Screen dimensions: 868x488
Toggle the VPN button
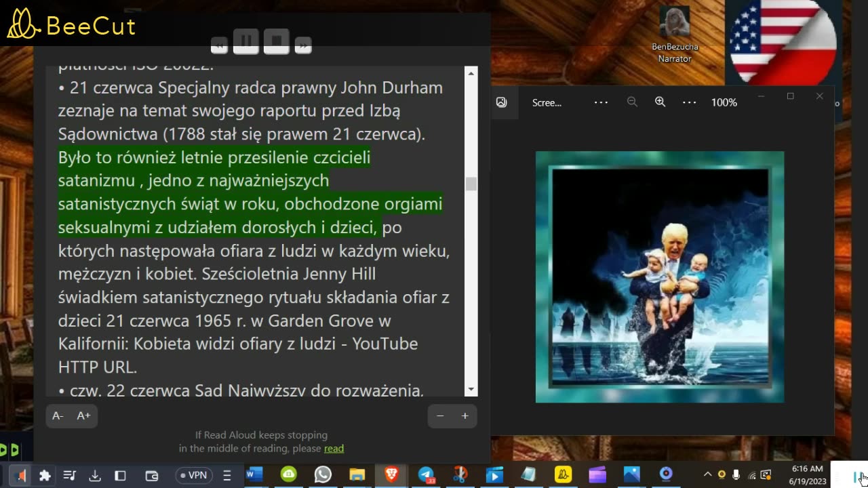pos(194,476)
